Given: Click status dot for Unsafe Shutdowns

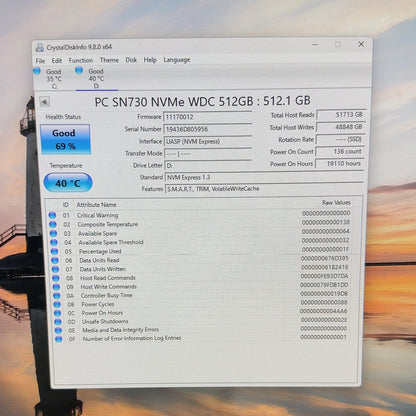Looking at the screenshot, I should tap(58, 322).
